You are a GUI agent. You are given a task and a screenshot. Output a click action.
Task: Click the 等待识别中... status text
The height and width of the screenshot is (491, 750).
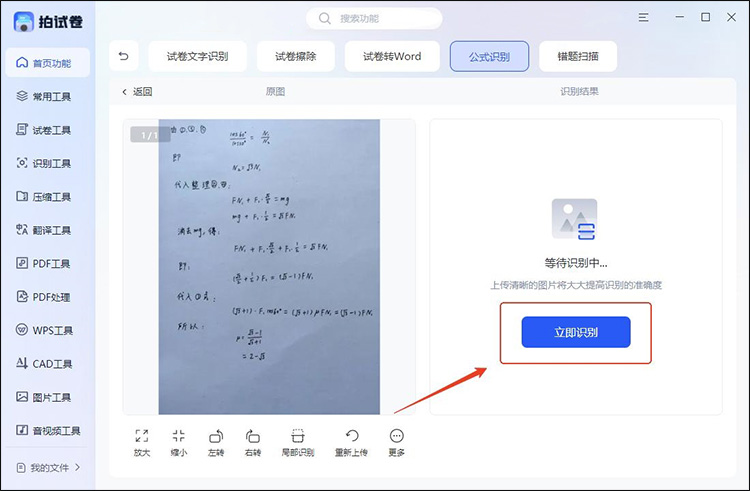pyautogui.click(x=576, y=263)
